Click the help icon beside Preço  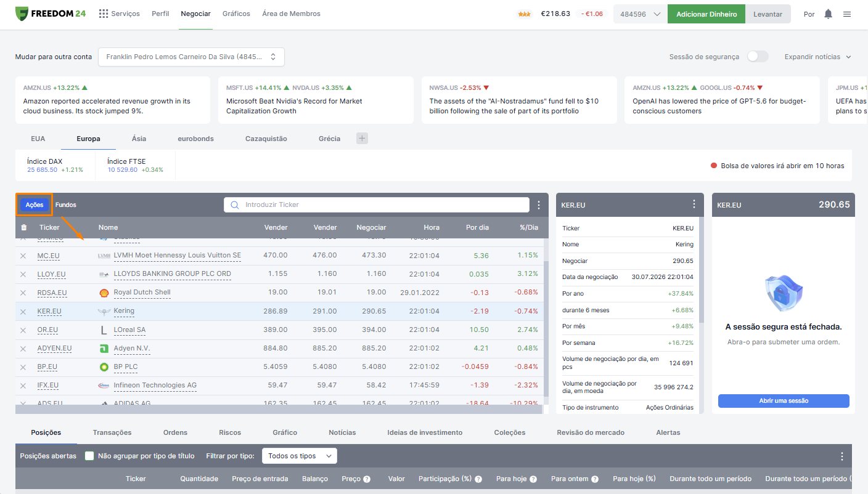(367, 479)
